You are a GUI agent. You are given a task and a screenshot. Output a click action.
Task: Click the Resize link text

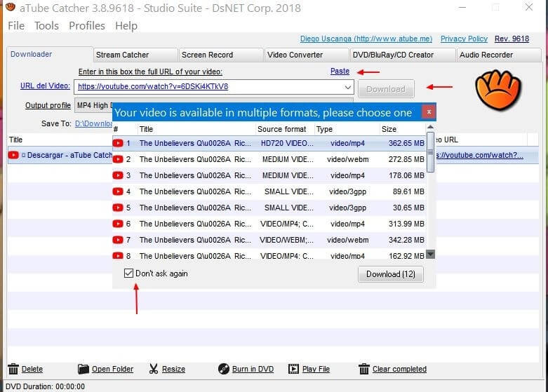[174, 370]
